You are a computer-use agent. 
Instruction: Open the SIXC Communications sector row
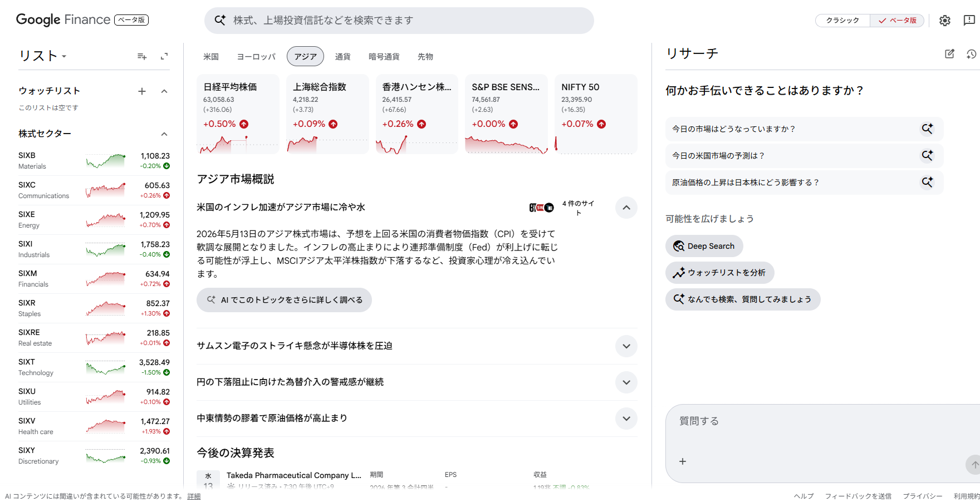click(94, 190)
